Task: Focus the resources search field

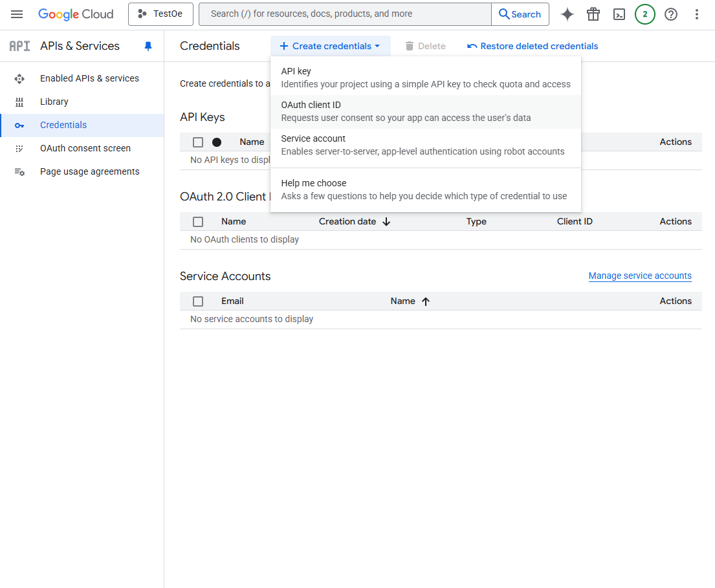Action: pyautogui.click(x=345, y=14)
